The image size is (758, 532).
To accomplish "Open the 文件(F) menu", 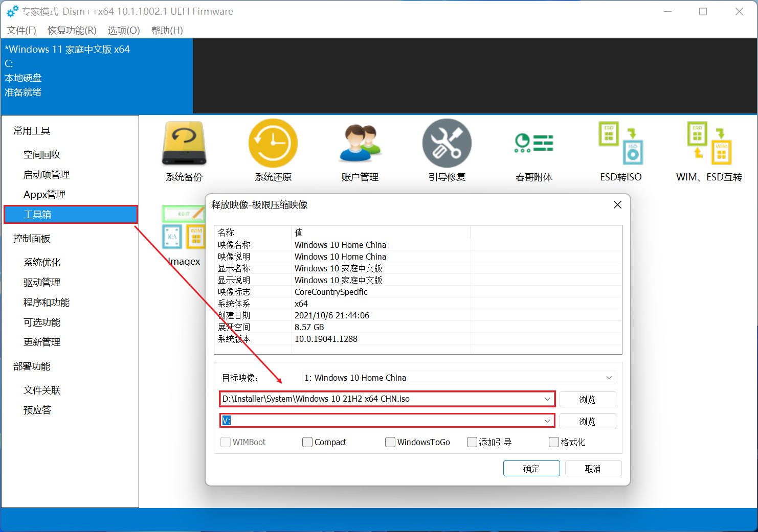I will pyautogui.click(x=21, y=31).
